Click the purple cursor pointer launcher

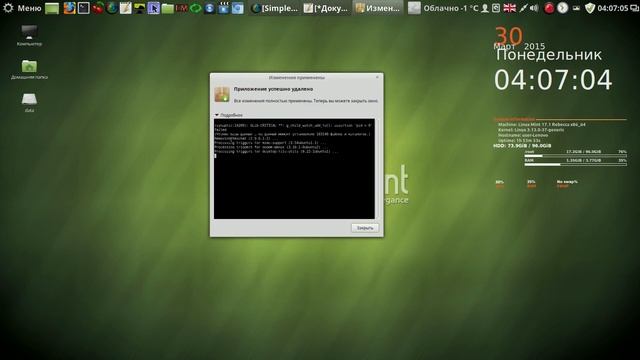(x=153, y=8)
